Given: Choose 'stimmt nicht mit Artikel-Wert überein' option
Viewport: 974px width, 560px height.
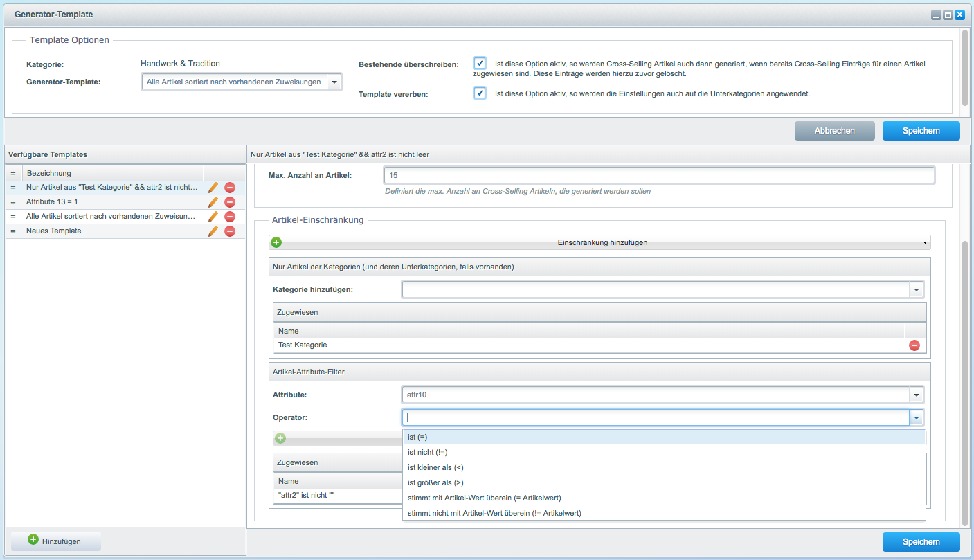Looking at the screenshot, I should tap(664, 513).
